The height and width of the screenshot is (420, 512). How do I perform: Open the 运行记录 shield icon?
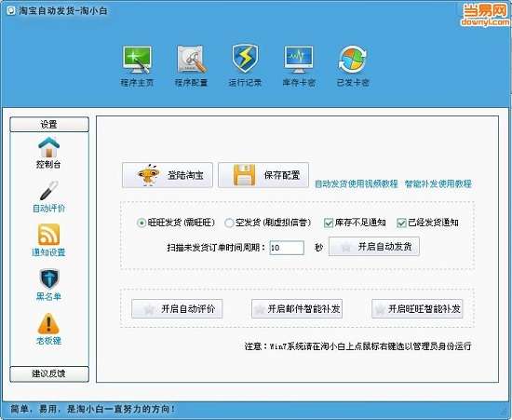245,59
